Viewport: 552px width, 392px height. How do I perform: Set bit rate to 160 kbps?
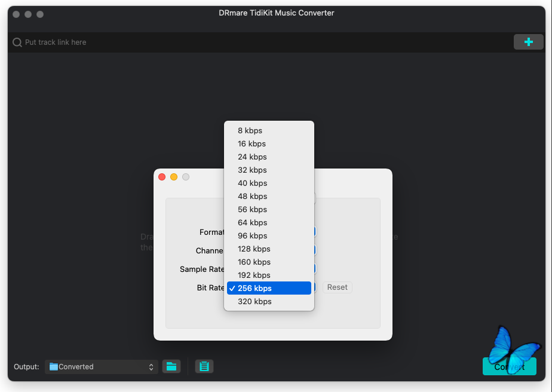tap(269, 262)
